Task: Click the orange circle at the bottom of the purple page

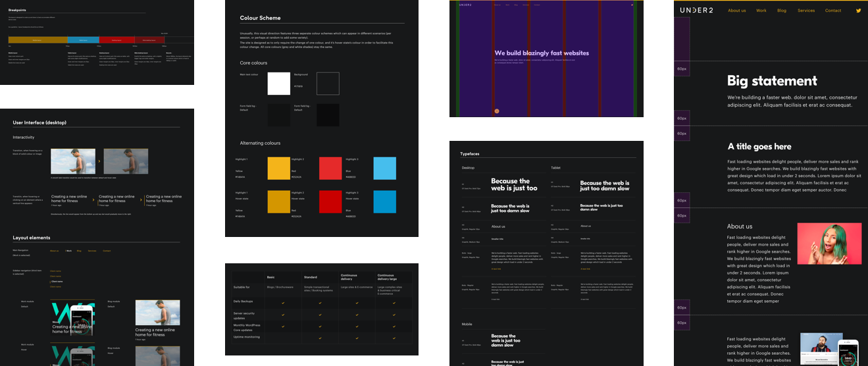Action: point(497,111)
